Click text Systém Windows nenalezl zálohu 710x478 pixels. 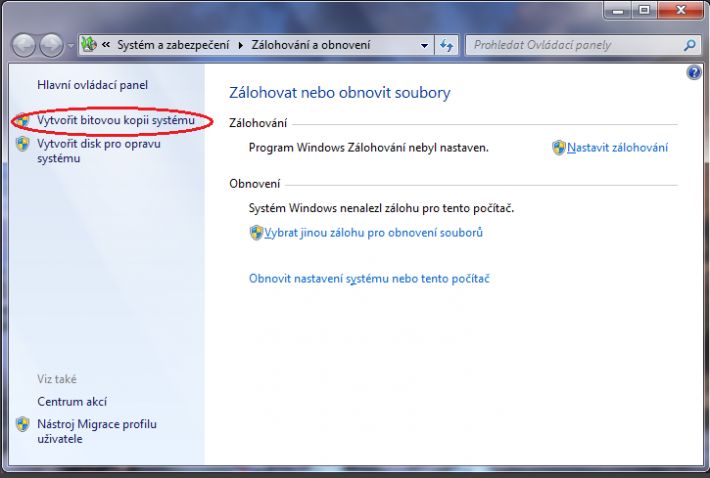pos(381,208)
